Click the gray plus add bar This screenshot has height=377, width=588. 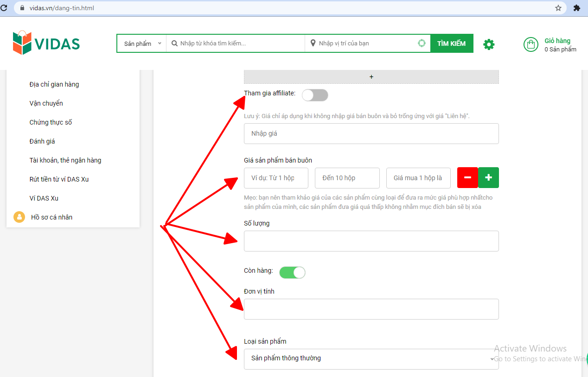(x=371, y=77)
